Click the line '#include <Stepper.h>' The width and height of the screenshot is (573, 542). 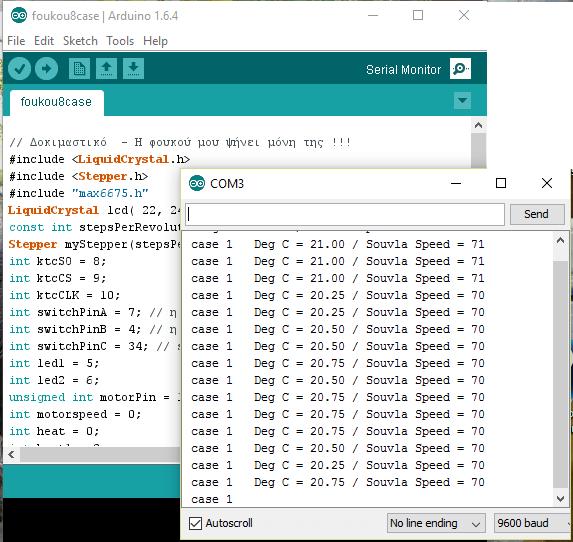tap(79, 177)
